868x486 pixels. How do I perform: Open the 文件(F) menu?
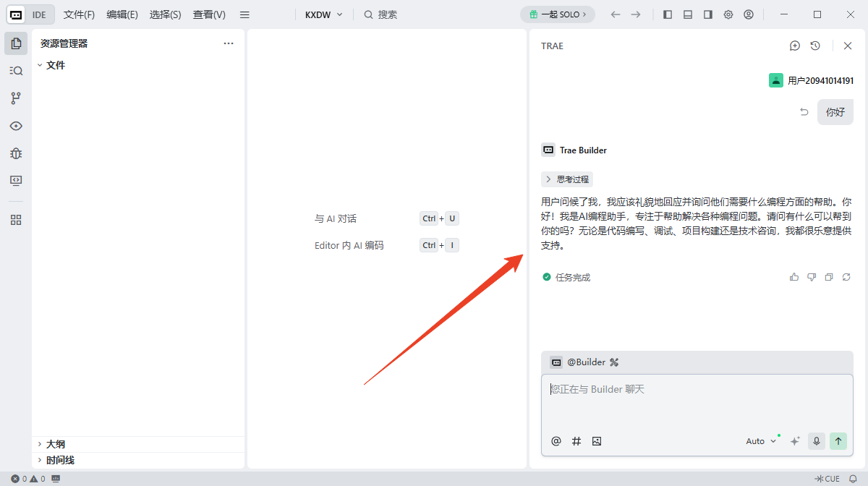tap(79, 14)
